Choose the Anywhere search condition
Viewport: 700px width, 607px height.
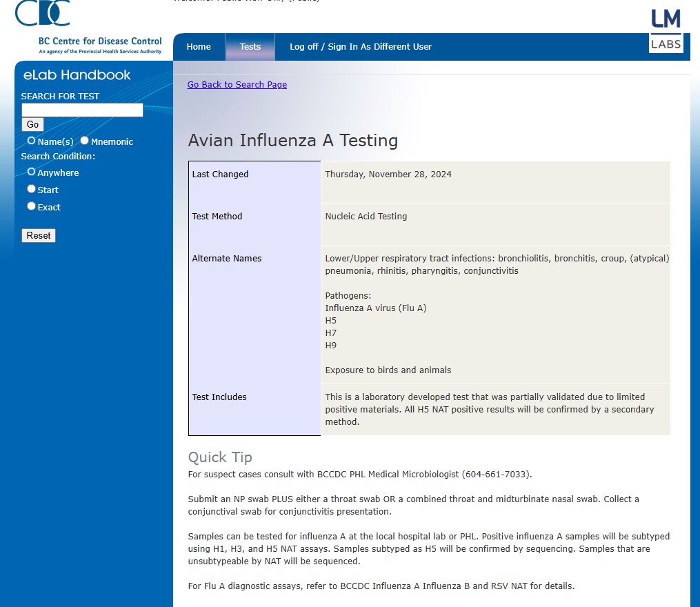click(31, 172)
